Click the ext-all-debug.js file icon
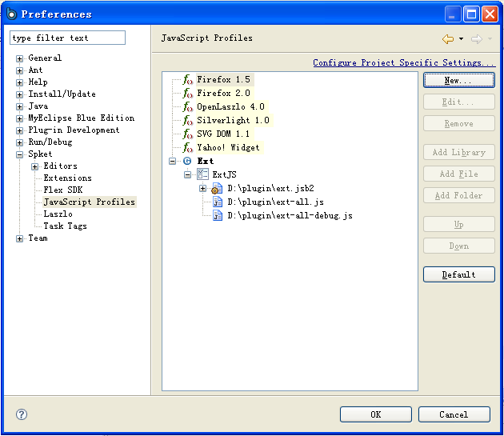Viewport: 504px width, 436px height. click(218, 215)
